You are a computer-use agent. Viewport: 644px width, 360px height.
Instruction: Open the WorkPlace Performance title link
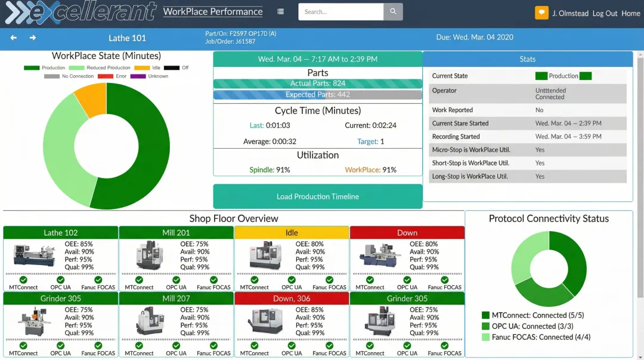pos(212,11)
